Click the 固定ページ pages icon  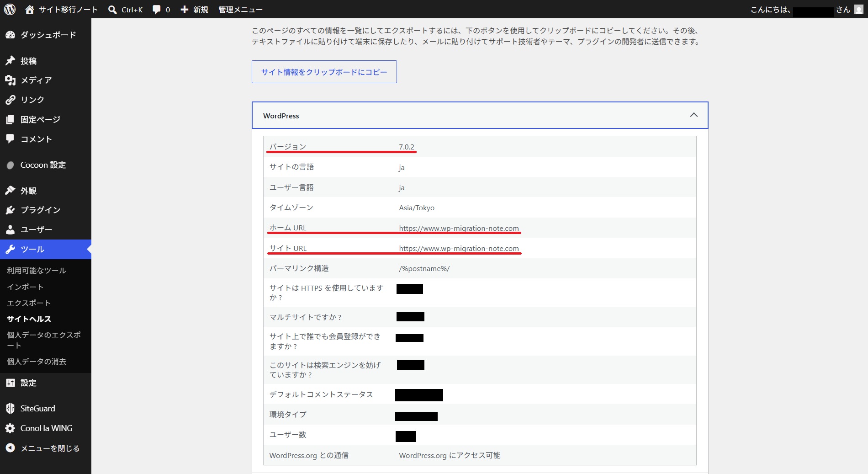coord(10,119)
